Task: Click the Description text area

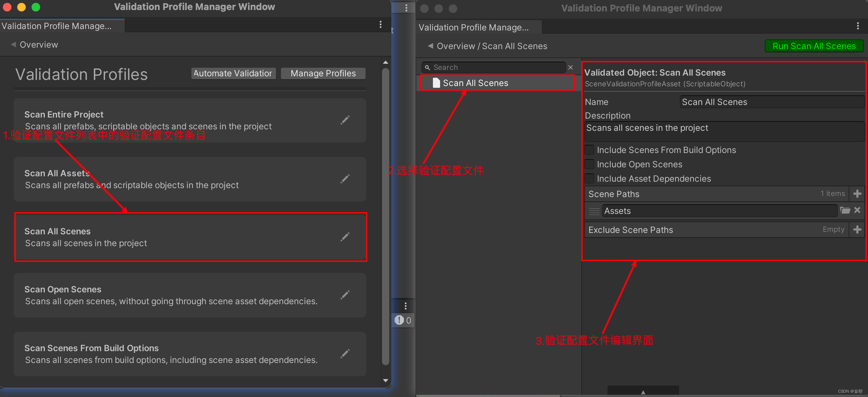Action: 724,131
